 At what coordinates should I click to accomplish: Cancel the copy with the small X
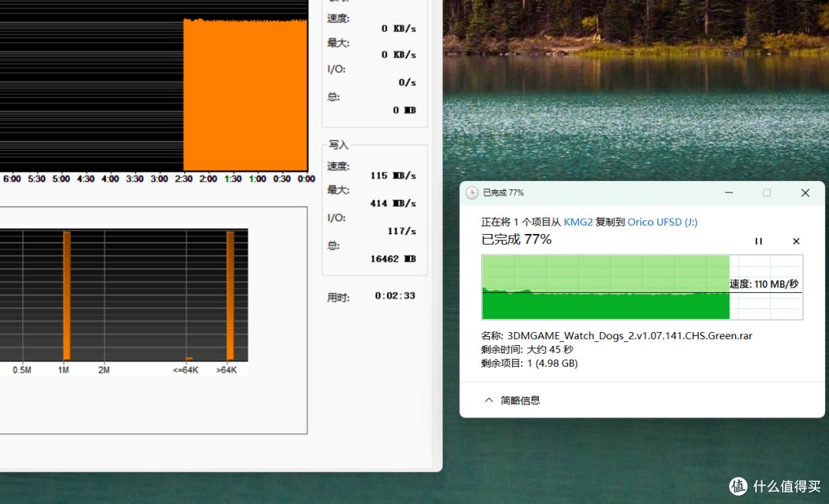[x=796, y=241]
